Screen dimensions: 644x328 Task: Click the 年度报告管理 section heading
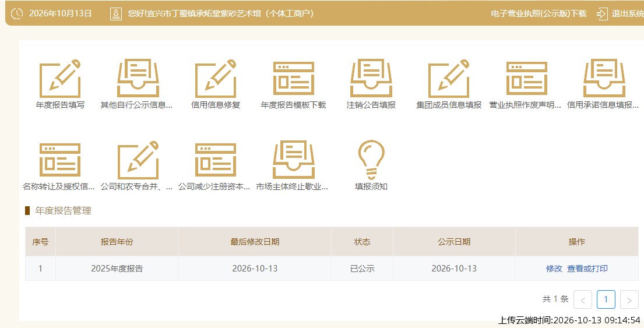tap(64, 210)
